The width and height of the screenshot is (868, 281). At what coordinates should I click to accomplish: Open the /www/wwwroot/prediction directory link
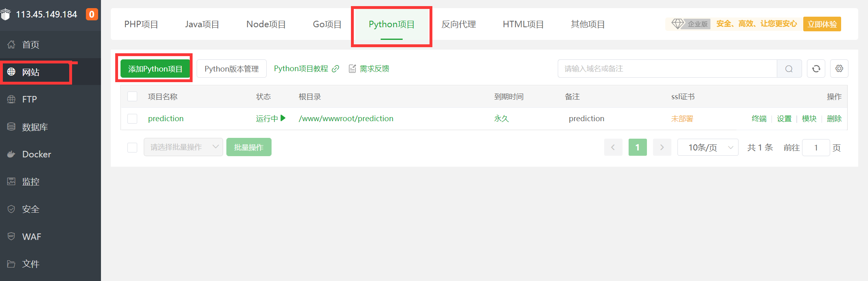pos(346,119)
